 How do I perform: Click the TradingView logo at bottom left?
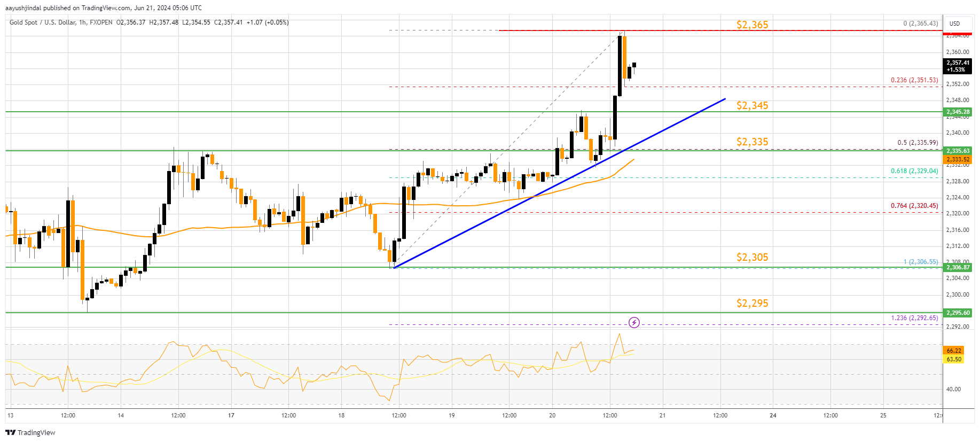pos(30,432)
